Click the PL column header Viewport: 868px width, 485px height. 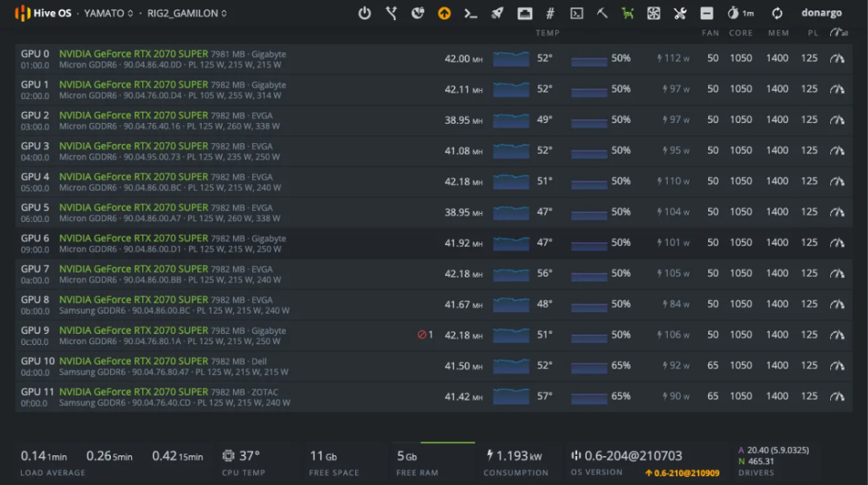(x=813, y=33)
